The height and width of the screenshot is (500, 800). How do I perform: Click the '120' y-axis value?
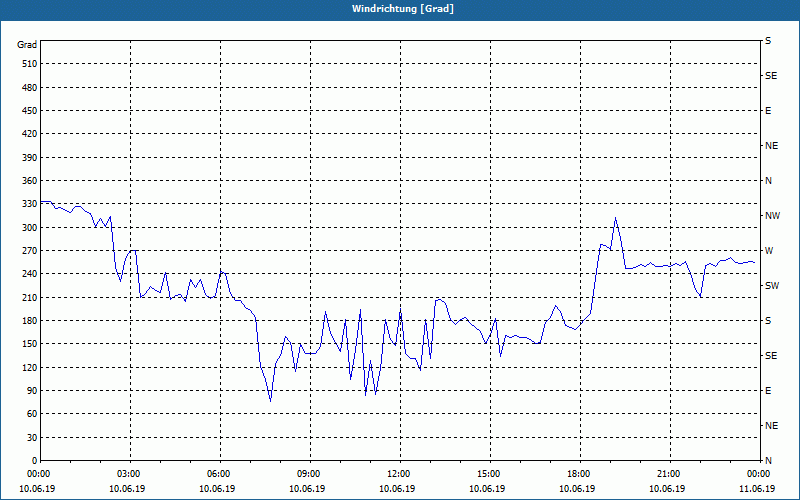click(30, 367)
